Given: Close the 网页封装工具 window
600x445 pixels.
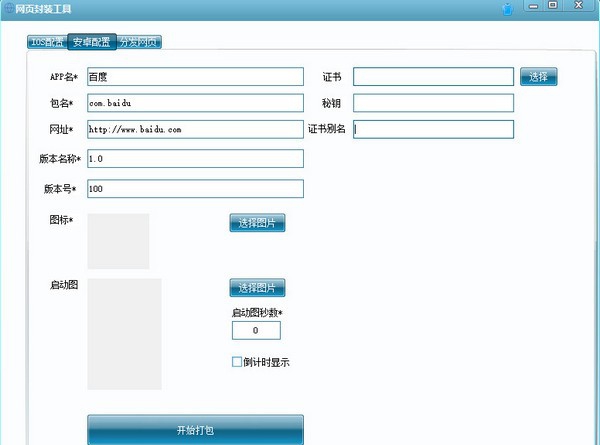Looking at the screenshot, I should pos(578,5).
